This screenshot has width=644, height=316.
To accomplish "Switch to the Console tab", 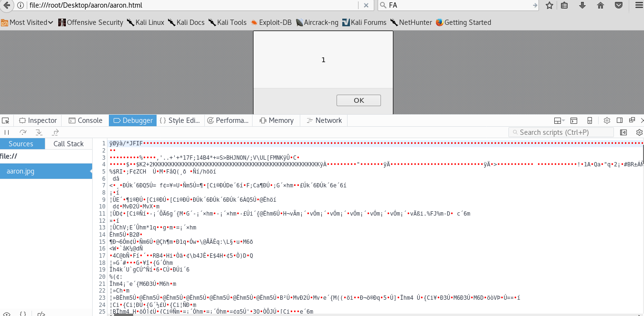I will pyautogui.click(x=85, y=120).
